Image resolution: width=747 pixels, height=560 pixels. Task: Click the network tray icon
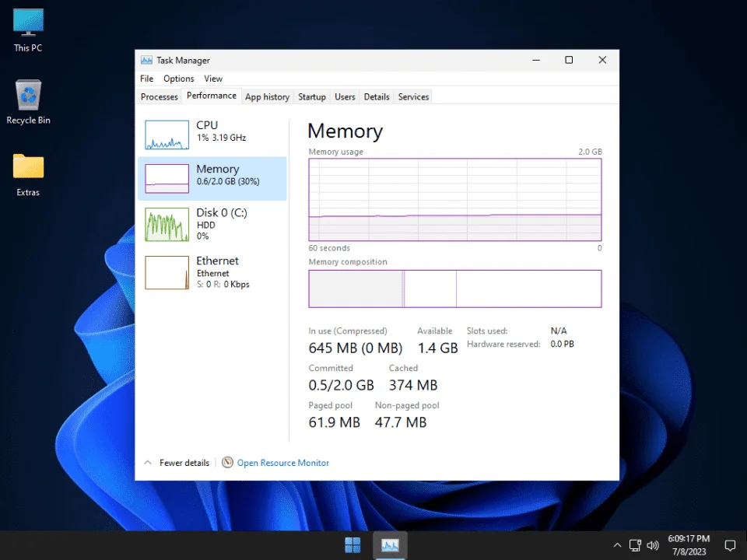(635, 545)
